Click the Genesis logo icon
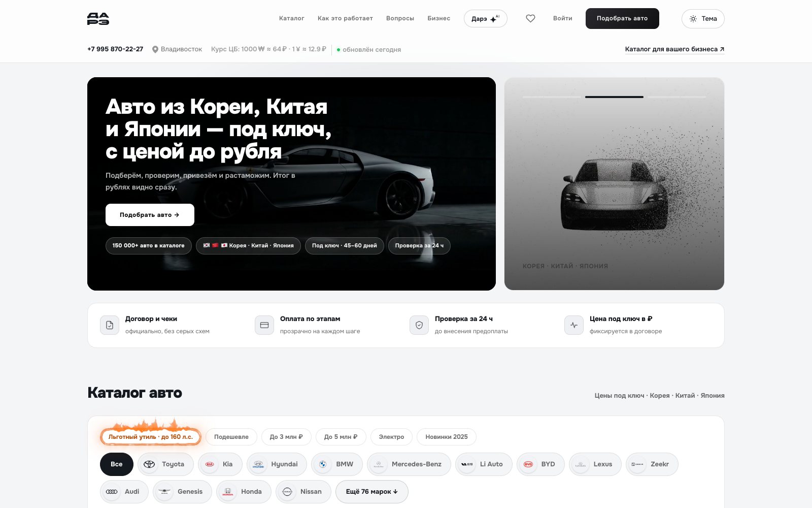Image resolution: width=812 pixels, height=508 pixels. coord(164,492)
